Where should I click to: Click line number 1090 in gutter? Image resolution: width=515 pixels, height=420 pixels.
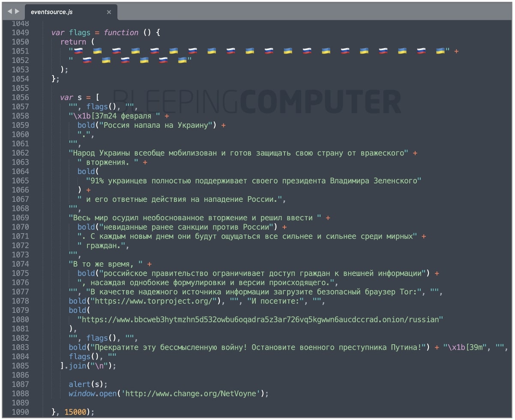coord(21,412)
